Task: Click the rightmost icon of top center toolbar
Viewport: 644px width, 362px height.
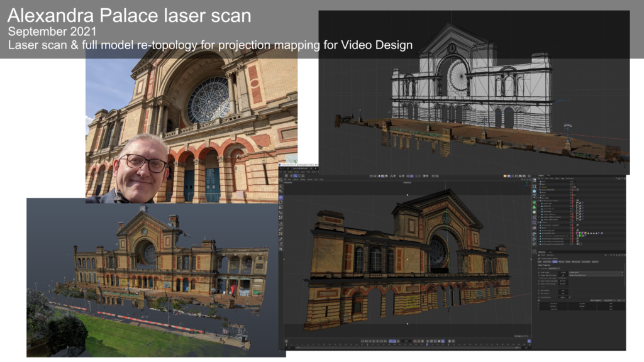Action: (437, 176)
